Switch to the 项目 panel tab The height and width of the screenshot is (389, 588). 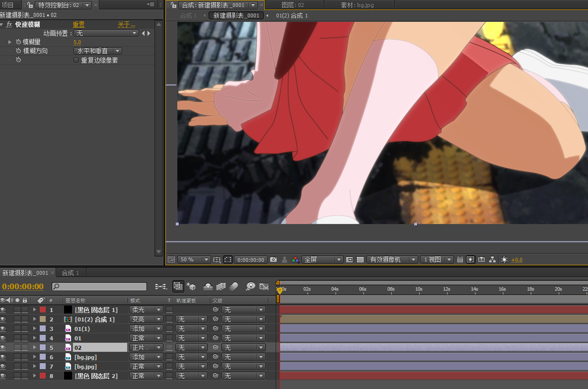(8, 4)
